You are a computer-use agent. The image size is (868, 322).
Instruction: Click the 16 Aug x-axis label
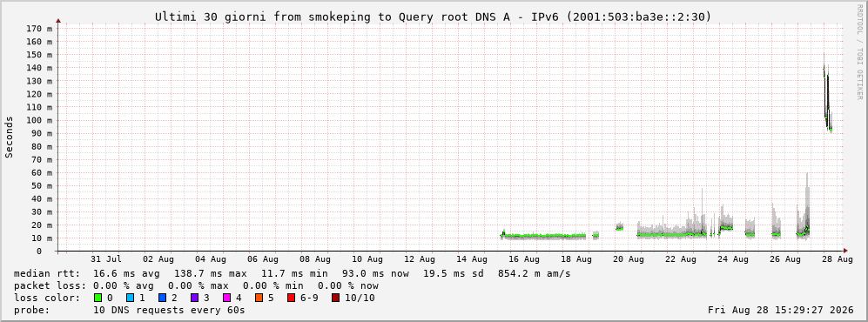[524, 258]
